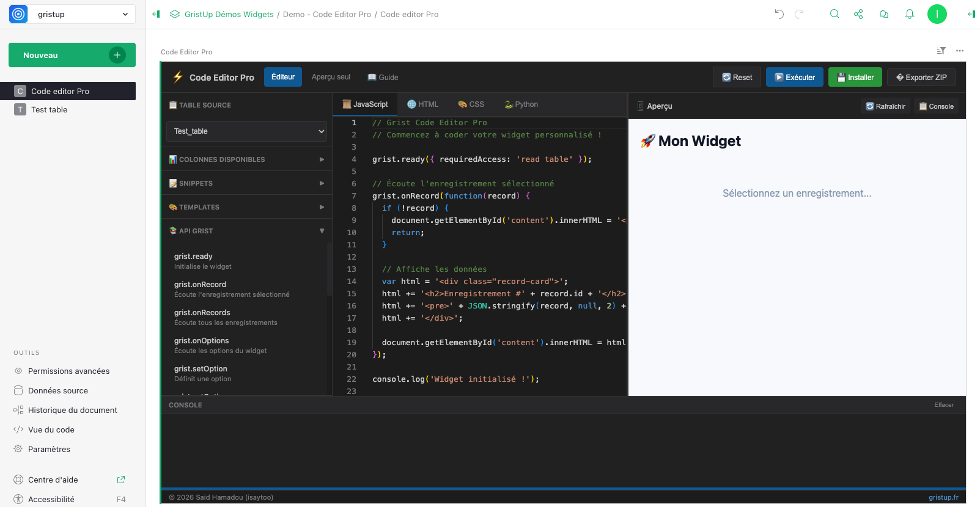Toggle the Console button in preview

point(936,106)
